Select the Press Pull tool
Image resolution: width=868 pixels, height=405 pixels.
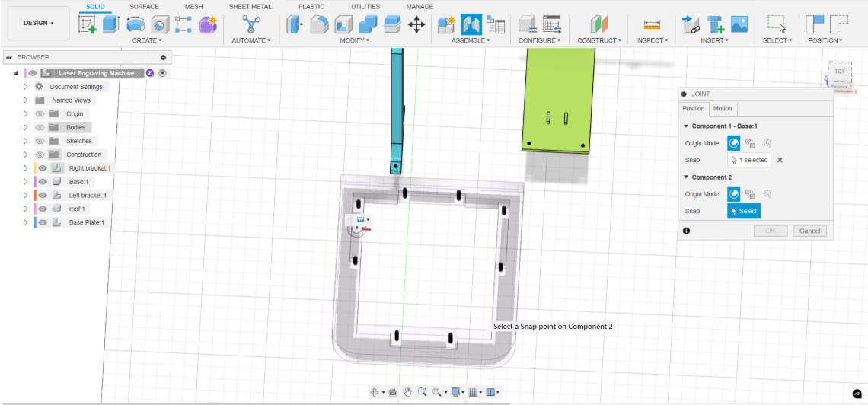click(295, 24)
